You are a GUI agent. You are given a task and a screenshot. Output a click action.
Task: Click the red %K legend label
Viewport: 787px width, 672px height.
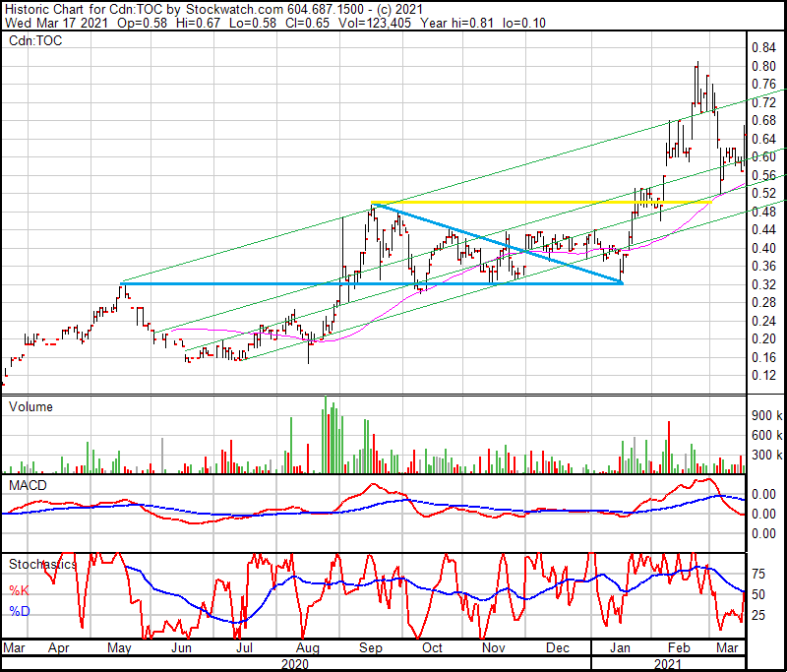pyautogui.click(x=19, y=590)
